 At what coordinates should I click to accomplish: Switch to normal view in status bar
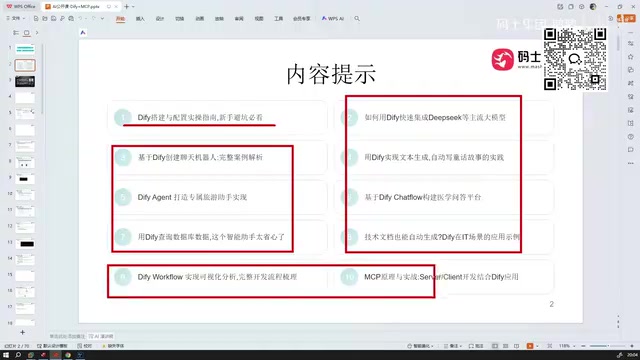tap(495, 346)
